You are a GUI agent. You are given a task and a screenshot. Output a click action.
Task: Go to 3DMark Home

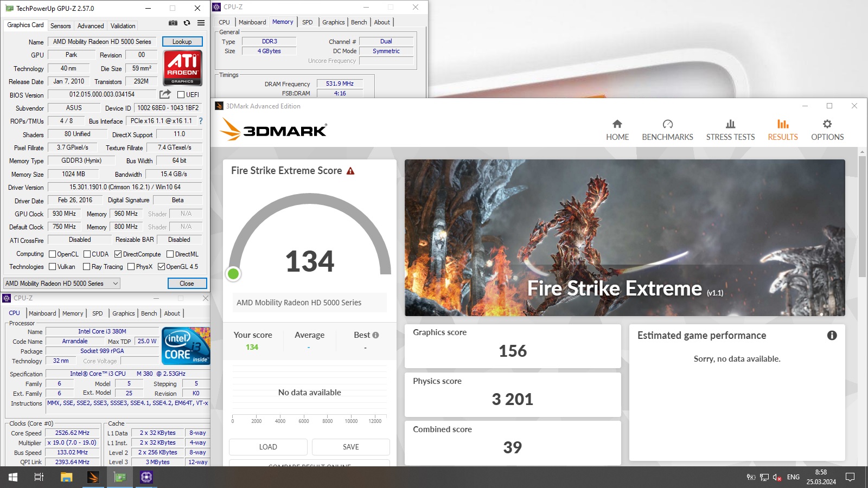pos(617,130)
